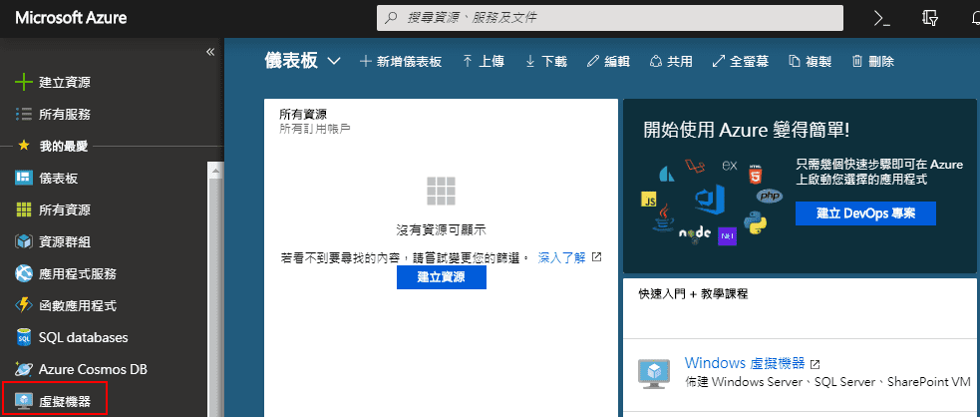Click the 建立 DevOps 專案 button

coord(865,213)
